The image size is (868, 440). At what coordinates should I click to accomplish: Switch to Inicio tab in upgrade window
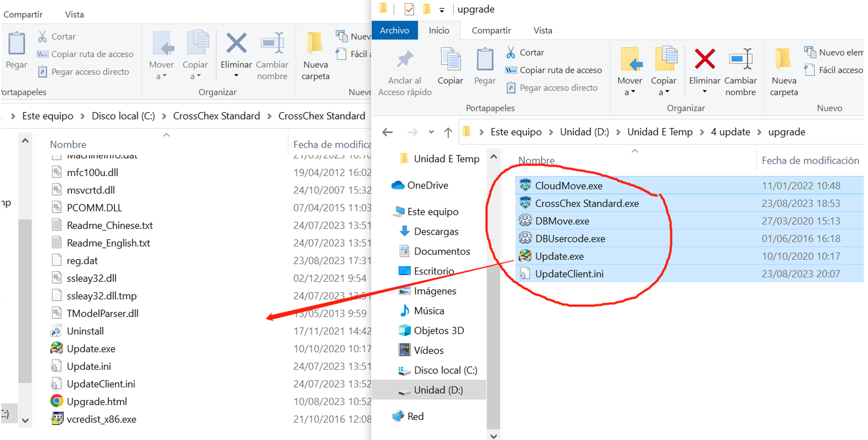pyautogui.click(x=439, y=30)
